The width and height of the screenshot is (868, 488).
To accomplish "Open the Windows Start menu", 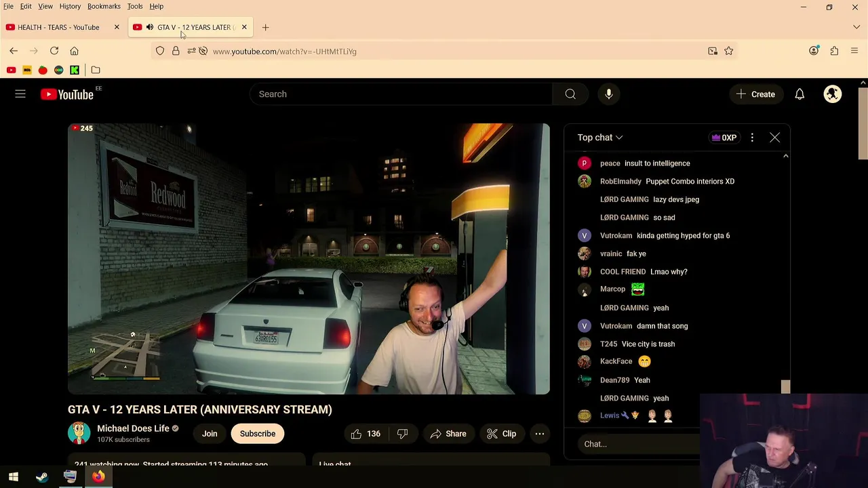I will (14, 476).
